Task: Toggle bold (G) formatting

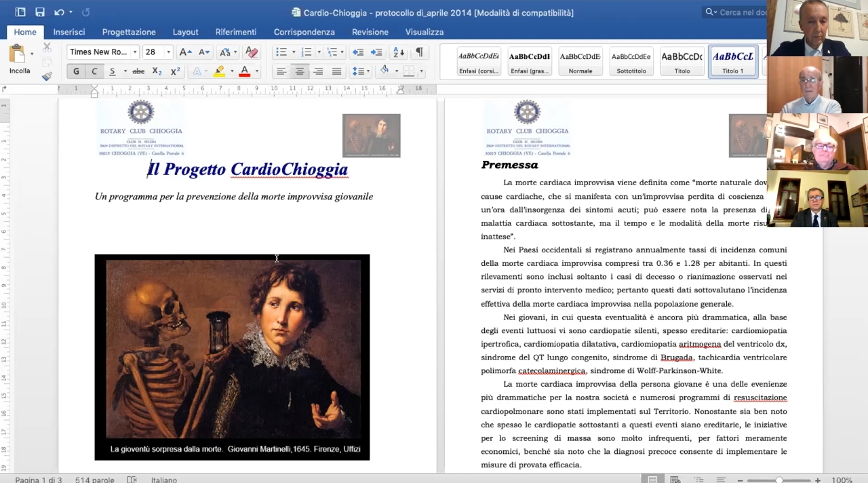Action: tap(76, 71)
